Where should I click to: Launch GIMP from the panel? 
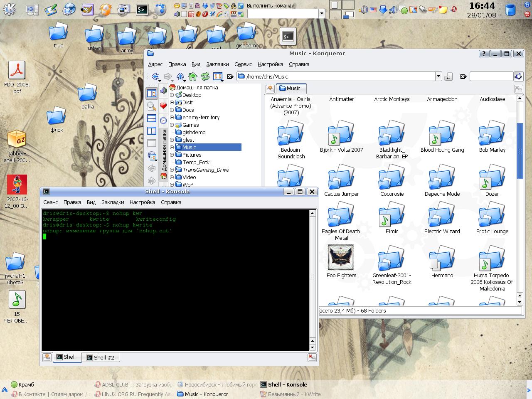pyautogui.click(x=87, y=9)
